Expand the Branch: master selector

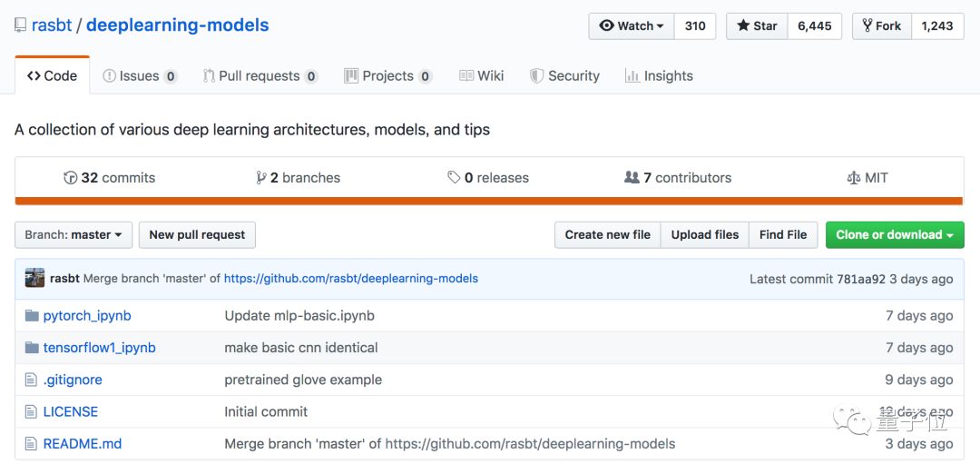(73, 234)
